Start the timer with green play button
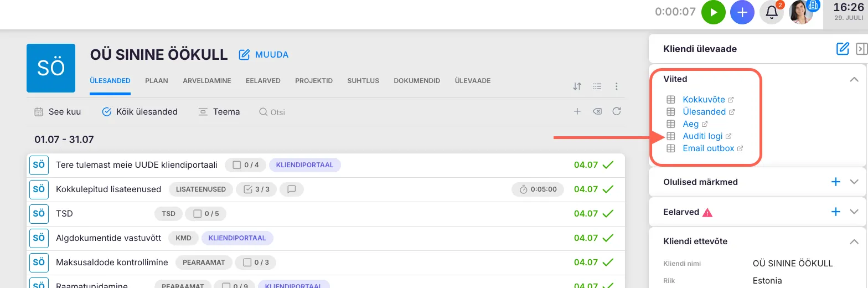The width and height of the screenshot is (868, 288). pyautogui.click(x=714, y=12)
